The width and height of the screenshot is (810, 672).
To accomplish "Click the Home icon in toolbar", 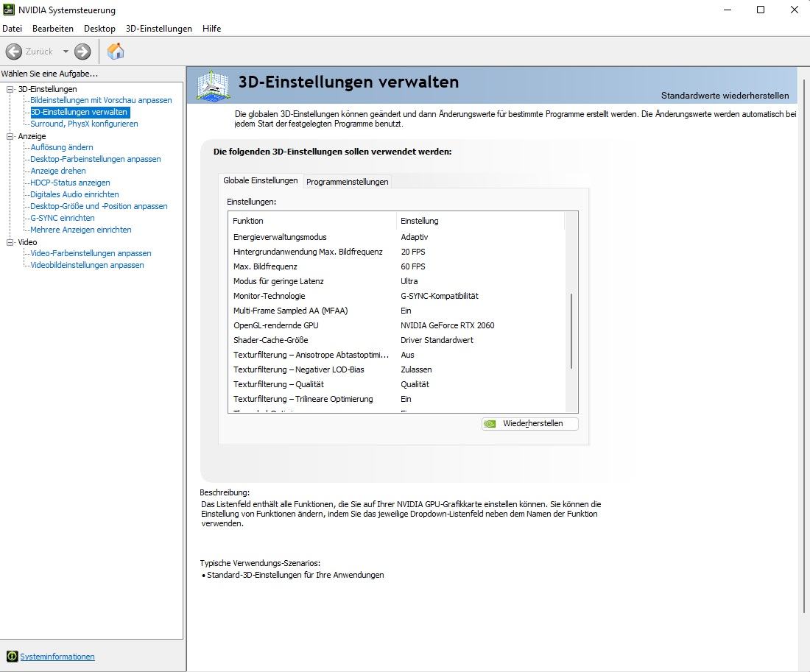I will tap(116, 51).
